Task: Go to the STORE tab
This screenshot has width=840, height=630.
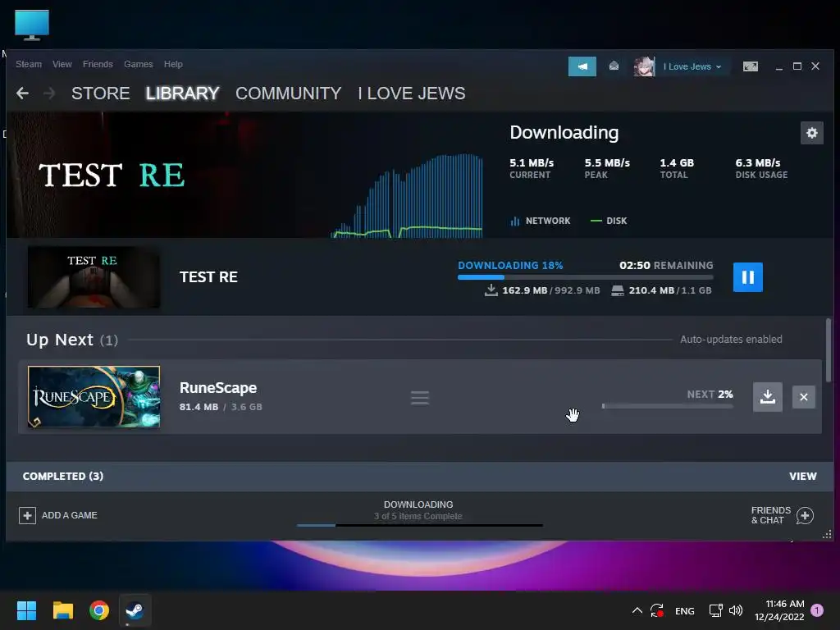Action: pyautogui.click(x=101, y=94)
